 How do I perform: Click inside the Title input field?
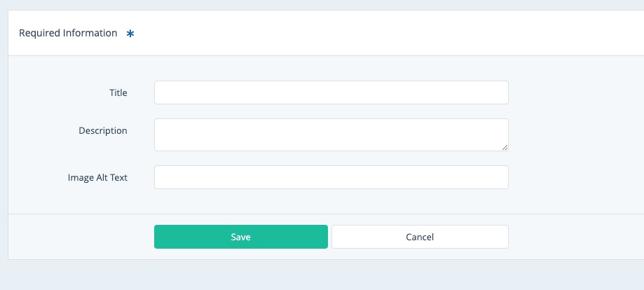click(331, 92)
